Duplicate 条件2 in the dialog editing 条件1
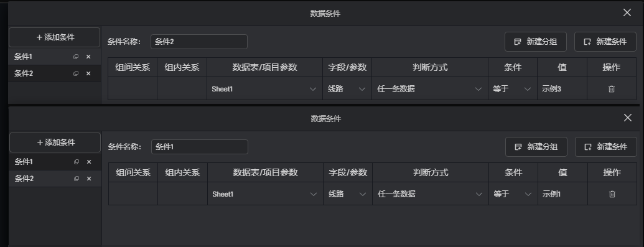Screen dimensions: 644x247 click(77, 179)
